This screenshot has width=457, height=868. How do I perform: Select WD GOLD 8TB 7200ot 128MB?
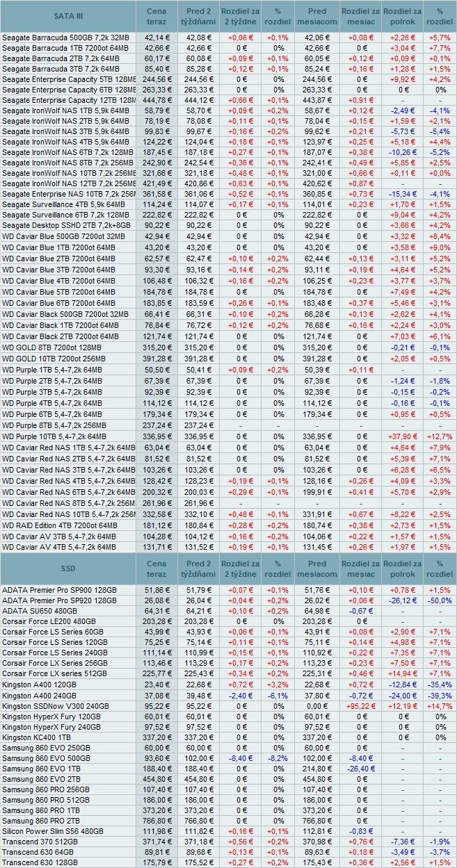pos(54,347)
